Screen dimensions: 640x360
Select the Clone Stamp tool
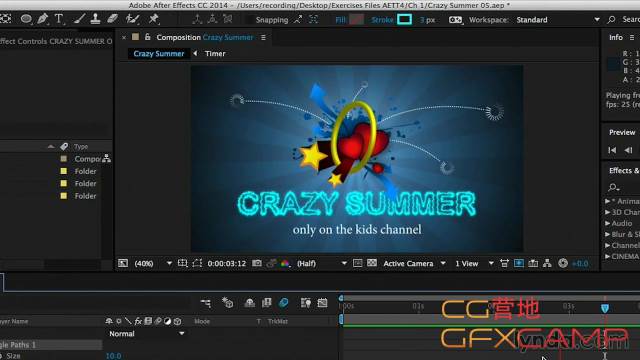coord(96,19)
